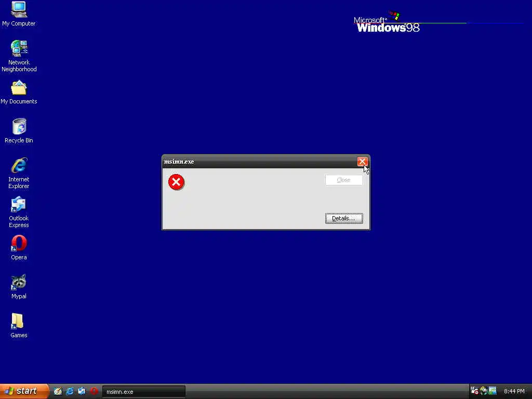Click the 8:44 PM clock in tray
This screenshot has width=532, height=399.
coord(514,391)
